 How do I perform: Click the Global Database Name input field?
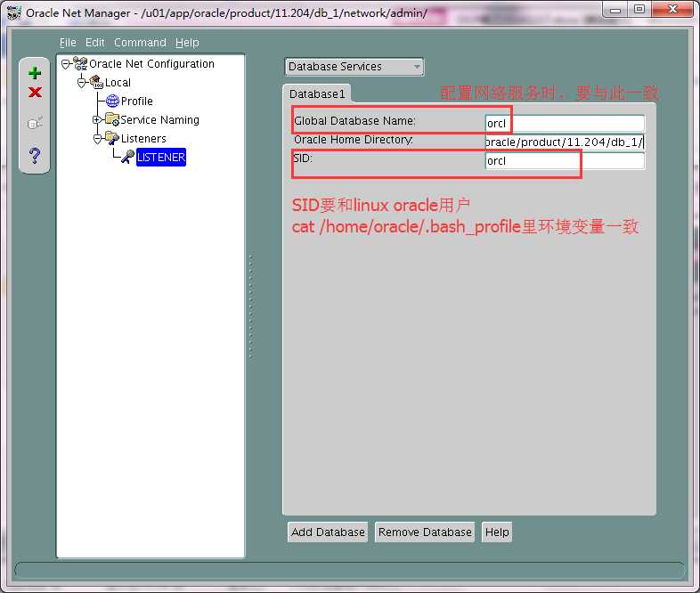pos(565,123)
